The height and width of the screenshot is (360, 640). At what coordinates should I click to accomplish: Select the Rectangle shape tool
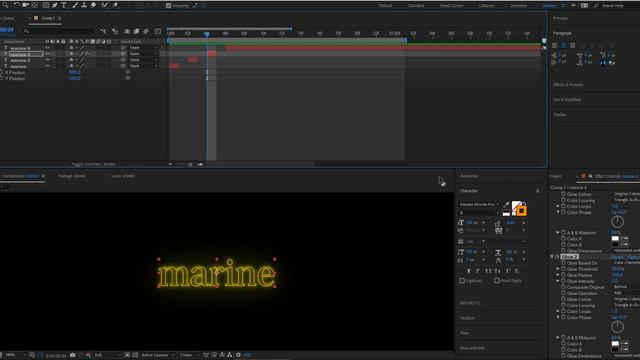click(46, 5)
